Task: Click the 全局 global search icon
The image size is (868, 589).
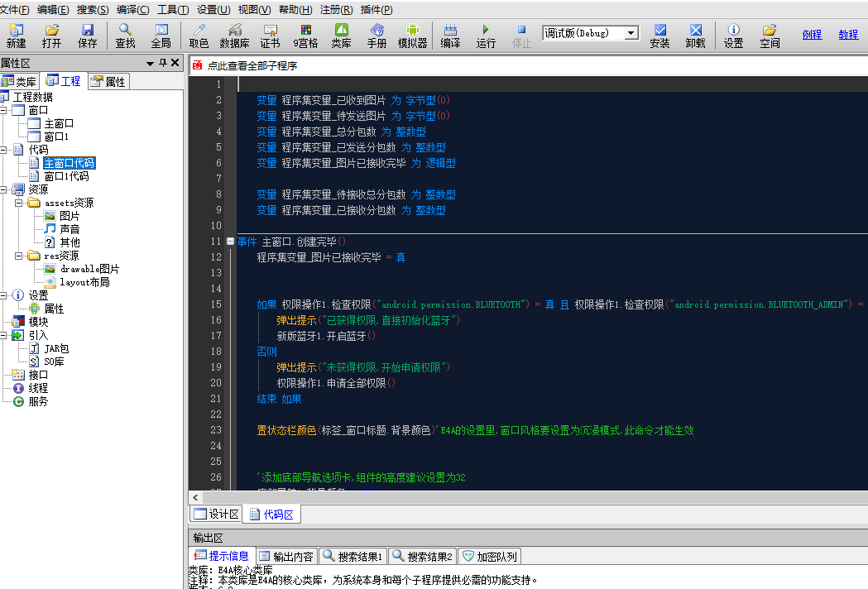Action: [161, 36]
